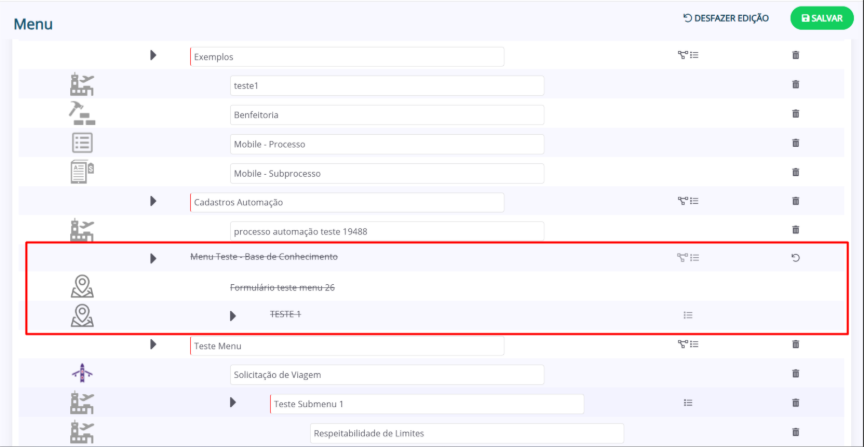The height and width of the screenshot is (447, 864).
Task: Delete the Teste Menu row
Action: [795, 344]
